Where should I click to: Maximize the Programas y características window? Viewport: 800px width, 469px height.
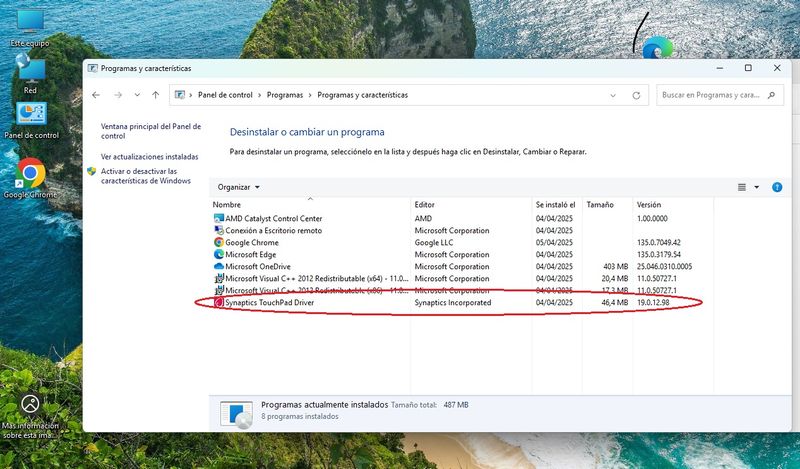tap(748, 68)
